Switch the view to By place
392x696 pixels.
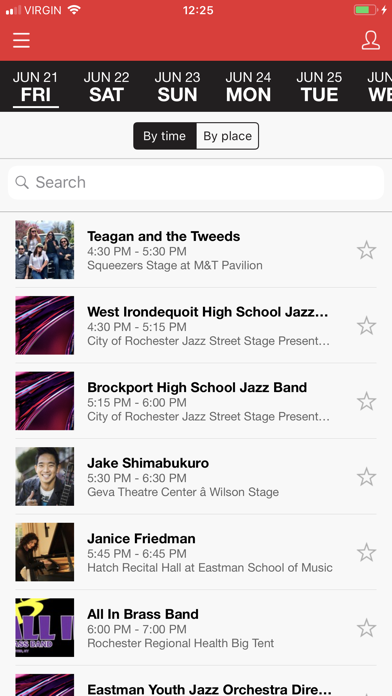tap(227, 136)
